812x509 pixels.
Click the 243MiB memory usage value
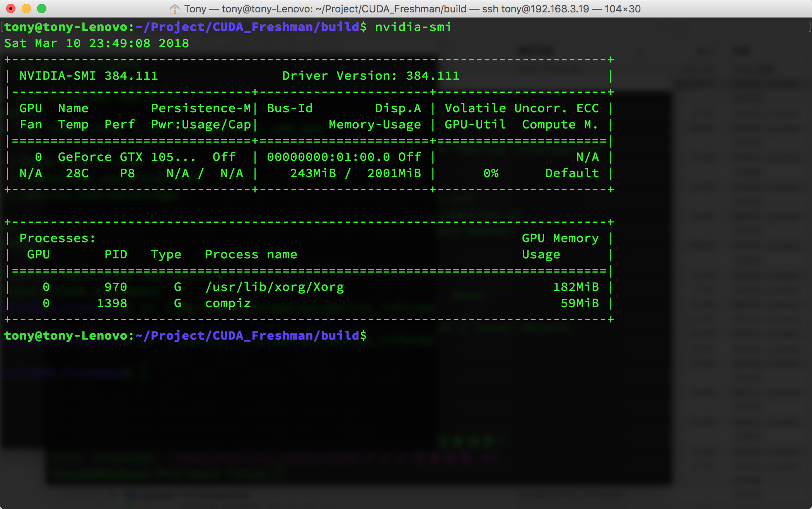click(313, 173)
